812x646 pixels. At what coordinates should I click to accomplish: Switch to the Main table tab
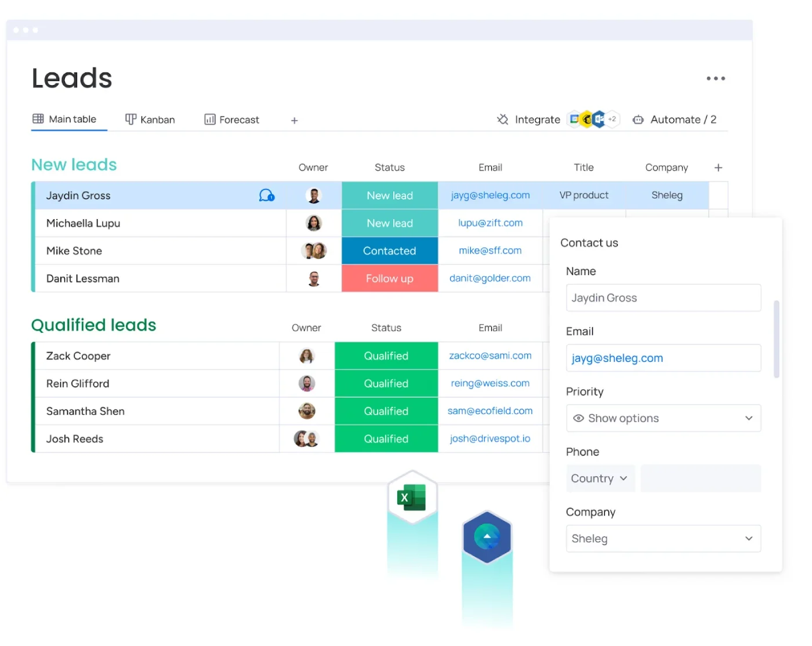[x=64, y=119]
